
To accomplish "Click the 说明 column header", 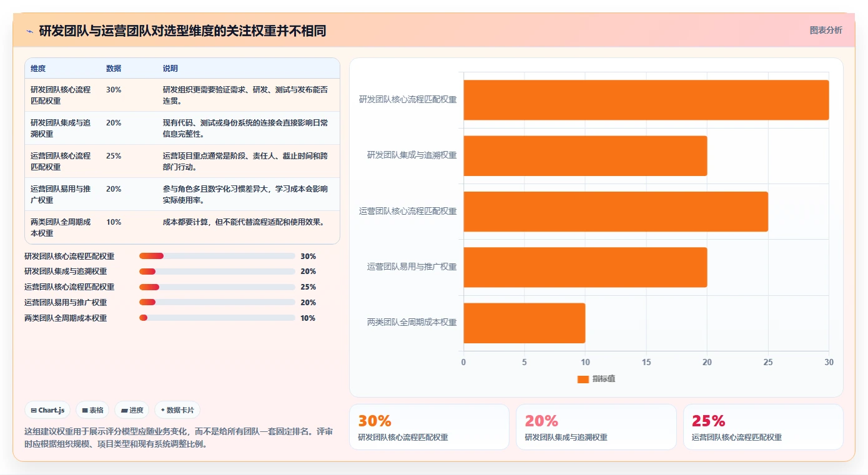I will click(170, 69).
